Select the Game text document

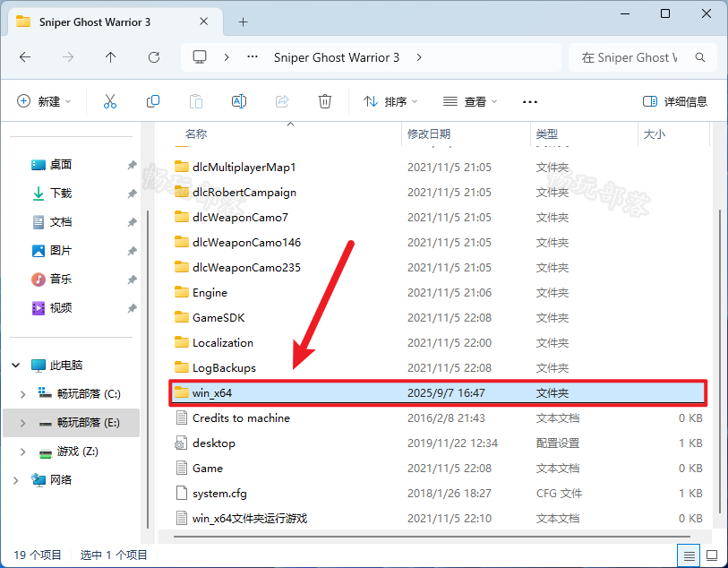pyautogui.click(x=208, y=469)
